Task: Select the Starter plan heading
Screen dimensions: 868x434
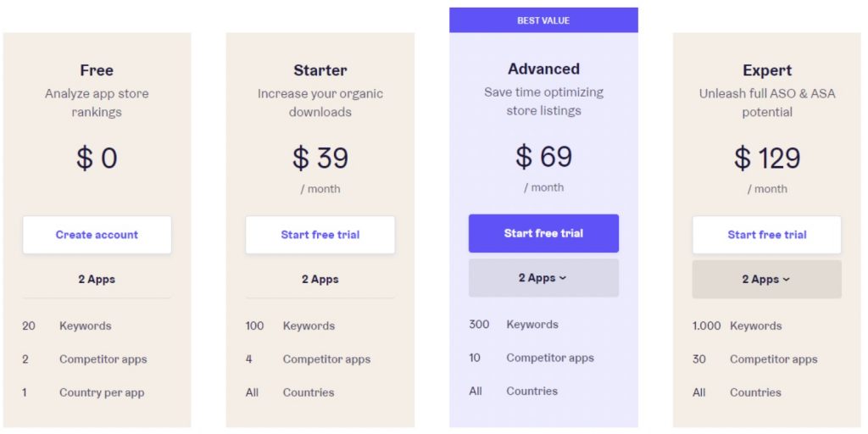Action: [x=320, y=70]
